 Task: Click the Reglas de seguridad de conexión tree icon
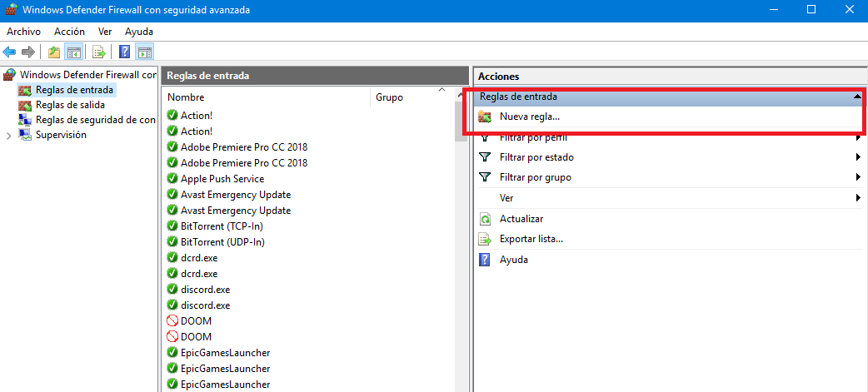coord(24,119)
